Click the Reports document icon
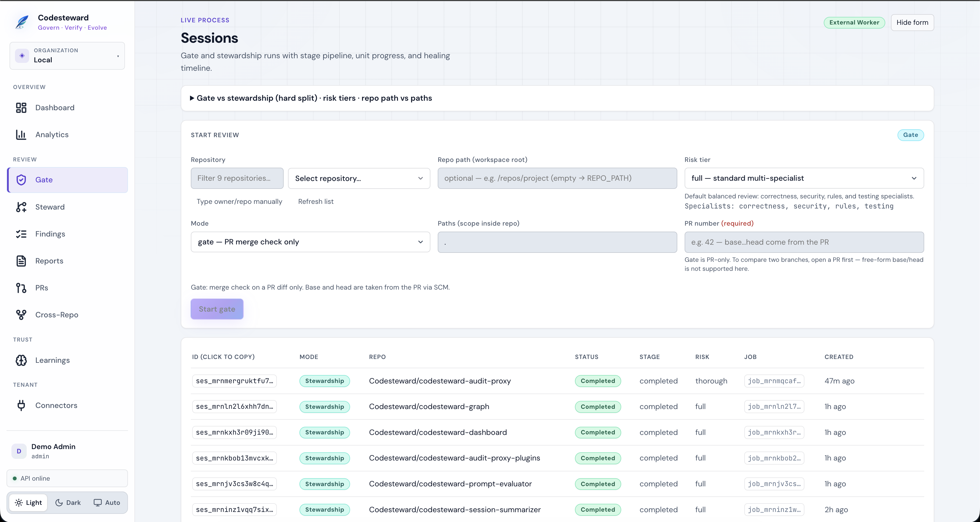This screenshot has height=522, width=980. pos(21,261)
